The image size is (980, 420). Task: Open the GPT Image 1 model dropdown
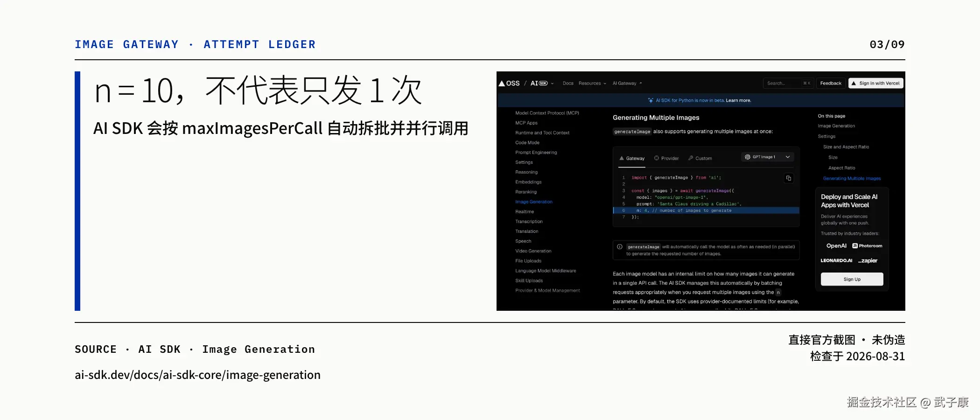[767, 157]
